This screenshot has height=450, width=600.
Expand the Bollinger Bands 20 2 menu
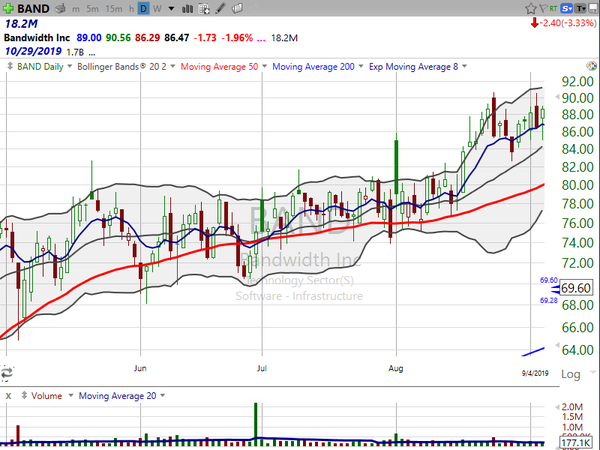coord(127,66)
